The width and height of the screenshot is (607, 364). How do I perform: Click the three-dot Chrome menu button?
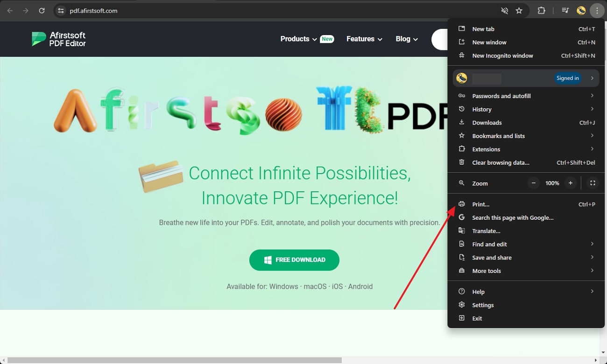click(597, 10)
